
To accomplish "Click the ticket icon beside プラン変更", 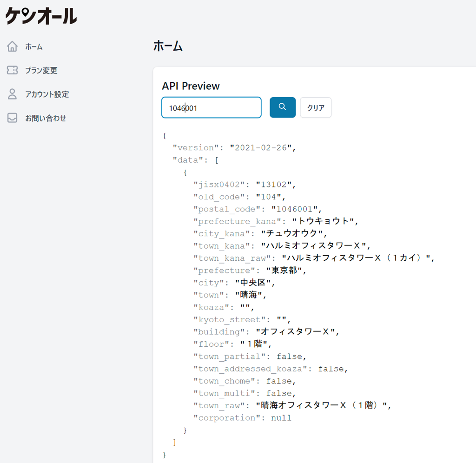I will (x=12, y=70).
